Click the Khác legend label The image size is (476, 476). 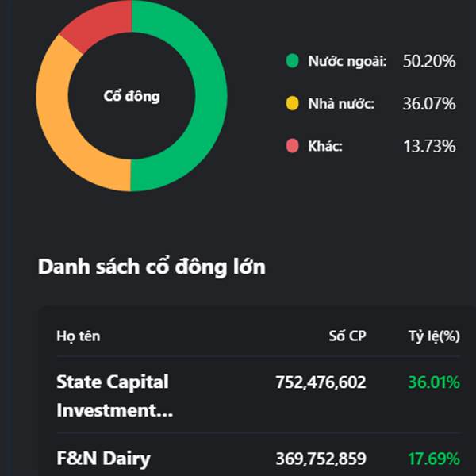click(324, 146)
